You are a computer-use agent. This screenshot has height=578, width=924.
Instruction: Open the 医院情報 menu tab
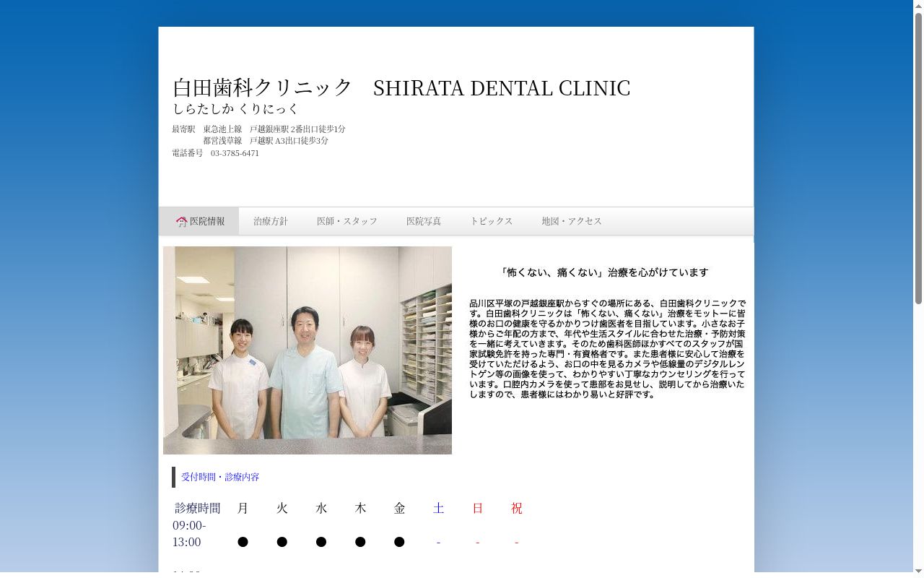(199, 221)
